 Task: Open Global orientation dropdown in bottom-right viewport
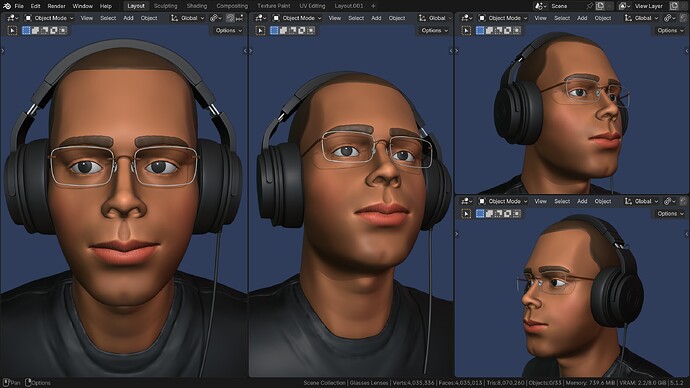[x=642, y=201]
